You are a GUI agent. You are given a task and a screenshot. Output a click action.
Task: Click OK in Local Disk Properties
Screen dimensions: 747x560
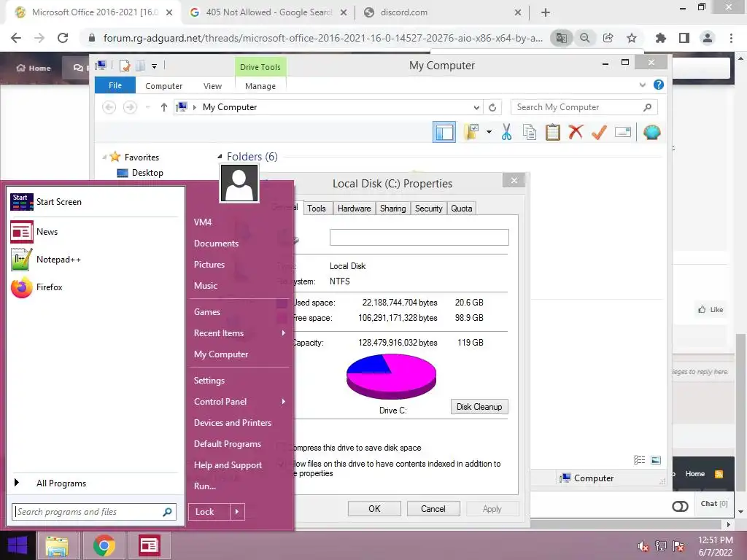pyautogui.click(x=374, y=508)
